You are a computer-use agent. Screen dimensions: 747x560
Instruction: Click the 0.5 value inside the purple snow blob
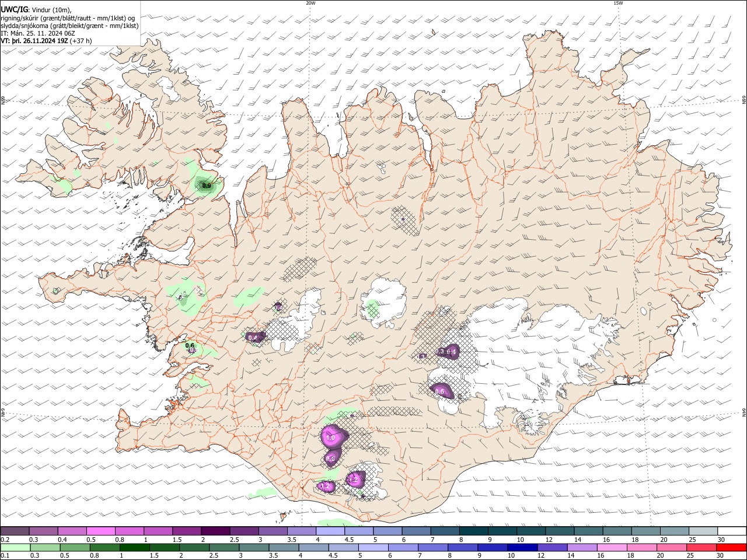(x=440, y=391)
